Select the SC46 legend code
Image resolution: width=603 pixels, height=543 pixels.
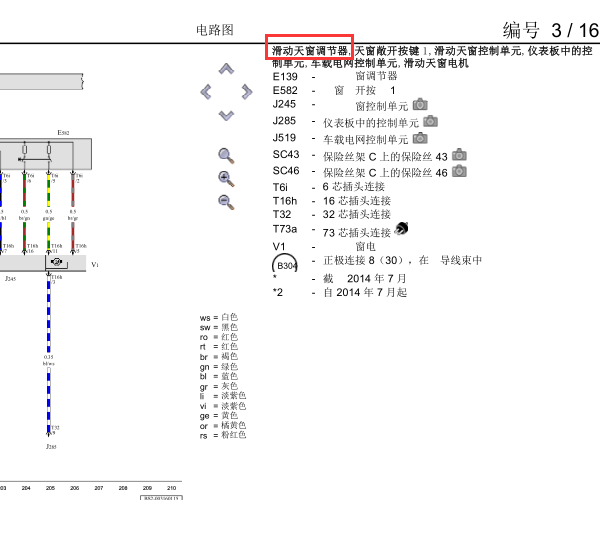pyautogui.click(x=286, y=171)
